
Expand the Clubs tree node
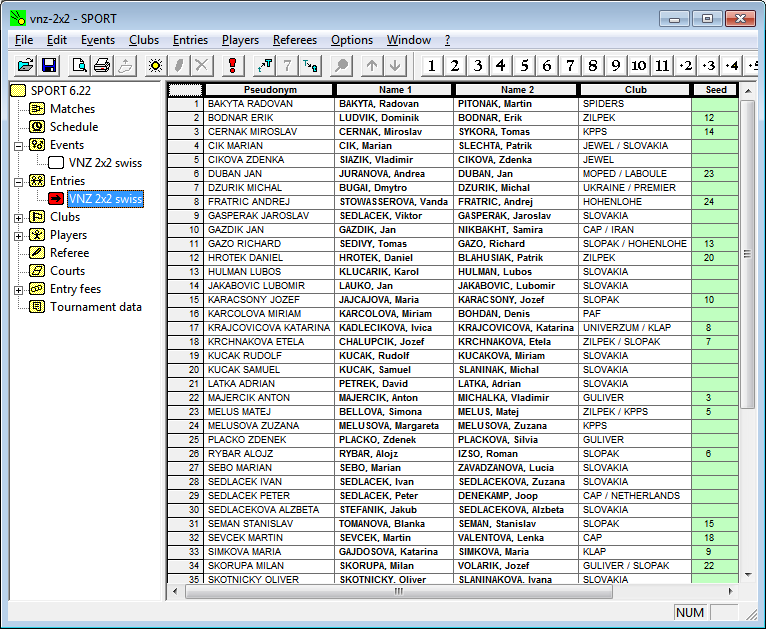(x=19, y=217)
